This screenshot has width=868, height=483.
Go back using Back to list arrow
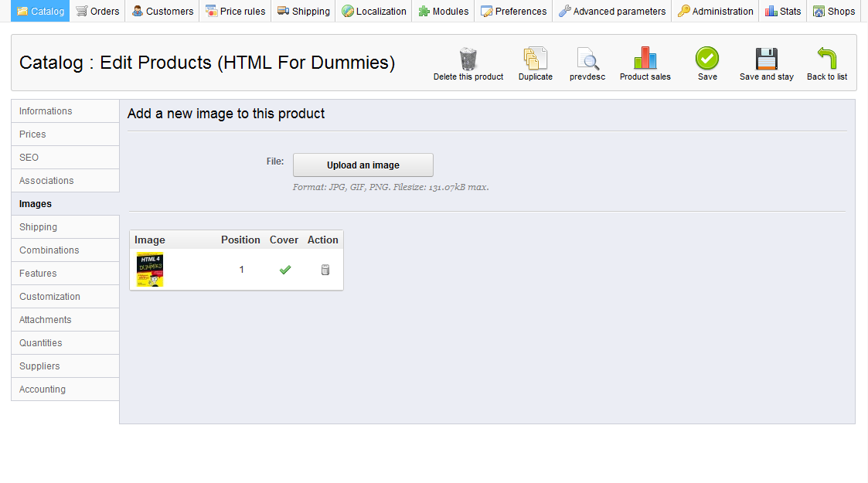[827, 60]
